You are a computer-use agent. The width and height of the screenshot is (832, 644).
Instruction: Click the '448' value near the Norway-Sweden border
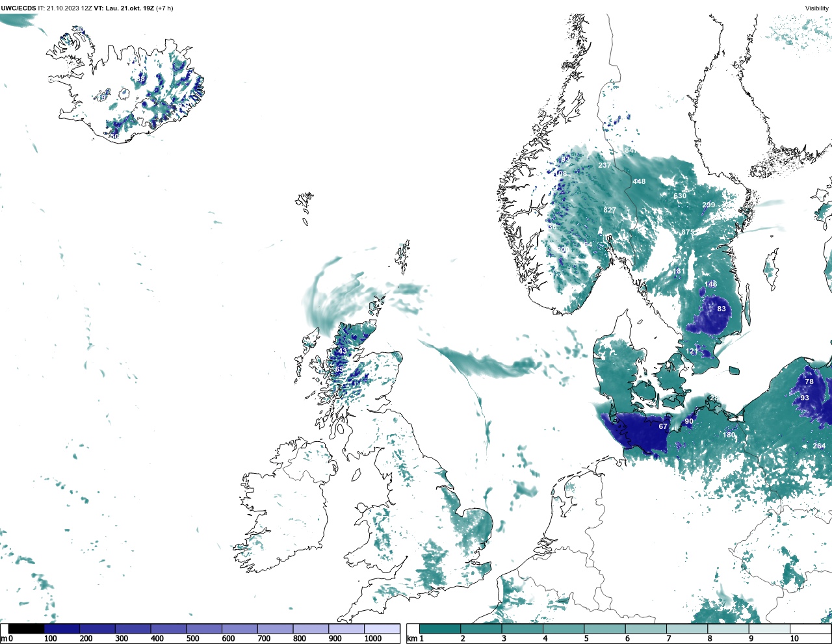tap(639, 181)
